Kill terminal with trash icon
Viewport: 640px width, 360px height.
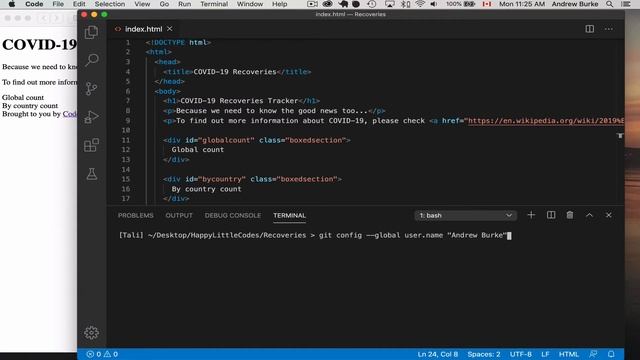pos(570,215)
